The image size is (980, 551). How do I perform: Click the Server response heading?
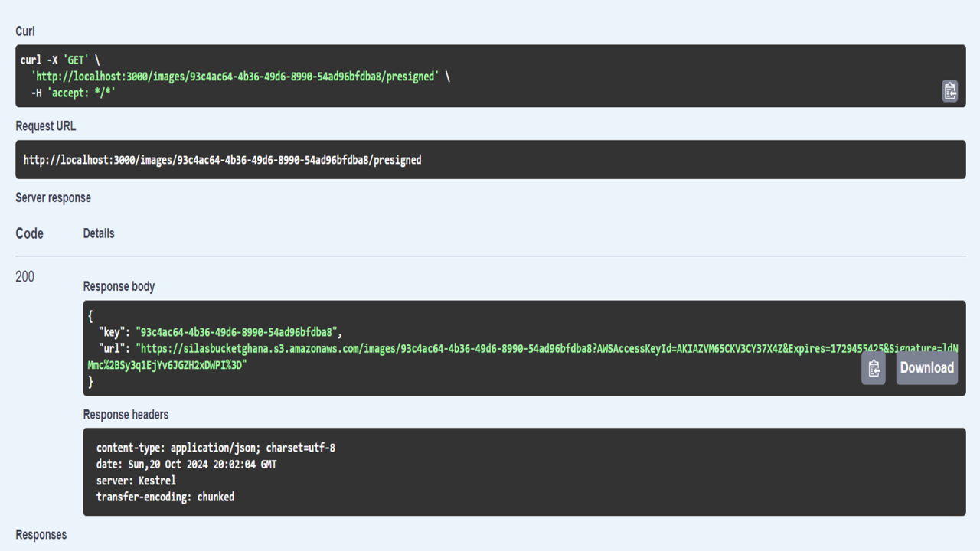click(x=53, y=197)
